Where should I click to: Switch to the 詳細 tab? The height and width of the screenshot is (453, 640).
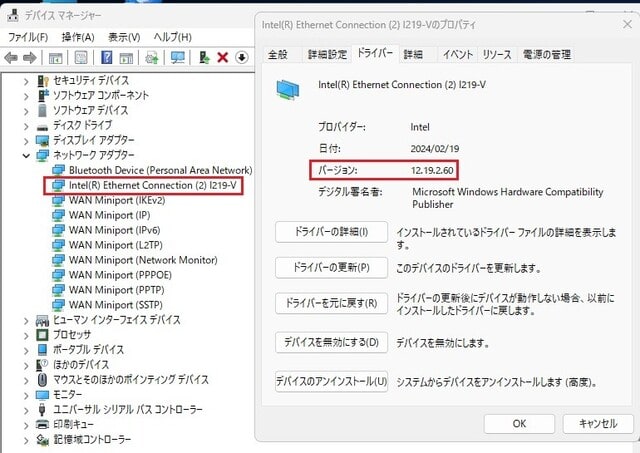[413, 54]
